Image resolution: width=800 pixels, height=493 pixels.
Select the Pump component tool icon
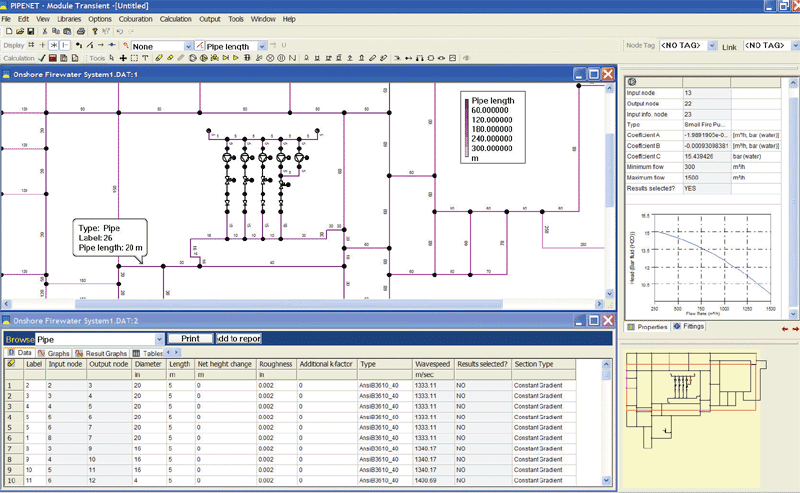click(x=193, y=58)
